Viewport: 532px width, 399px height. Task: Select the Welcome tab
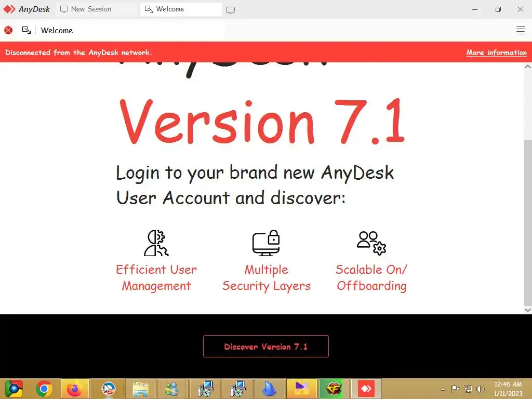[181, 9]
